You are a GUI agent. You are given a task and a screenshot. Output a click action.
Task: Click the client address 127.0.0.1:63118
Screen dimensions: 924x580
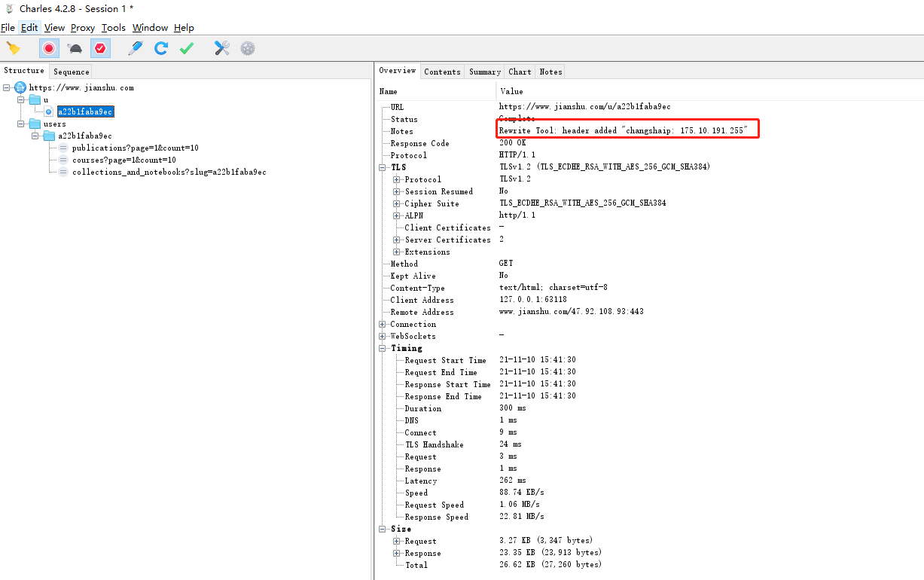point(533,300)
